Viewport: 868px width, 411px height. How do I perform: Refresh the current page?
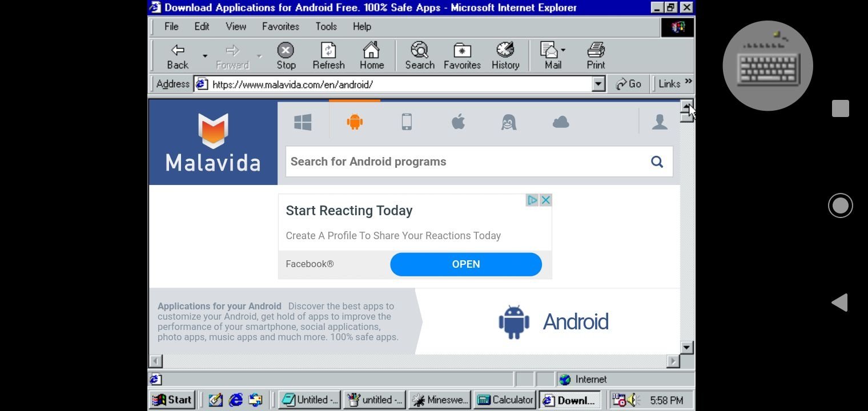328,57
